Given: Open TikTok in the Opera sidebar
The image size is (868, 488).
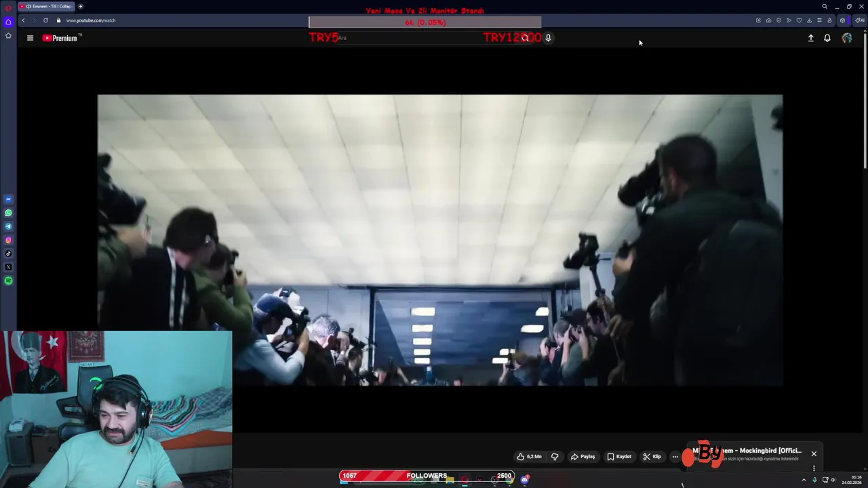Looking at the screenshot, I should pos(8,253).
